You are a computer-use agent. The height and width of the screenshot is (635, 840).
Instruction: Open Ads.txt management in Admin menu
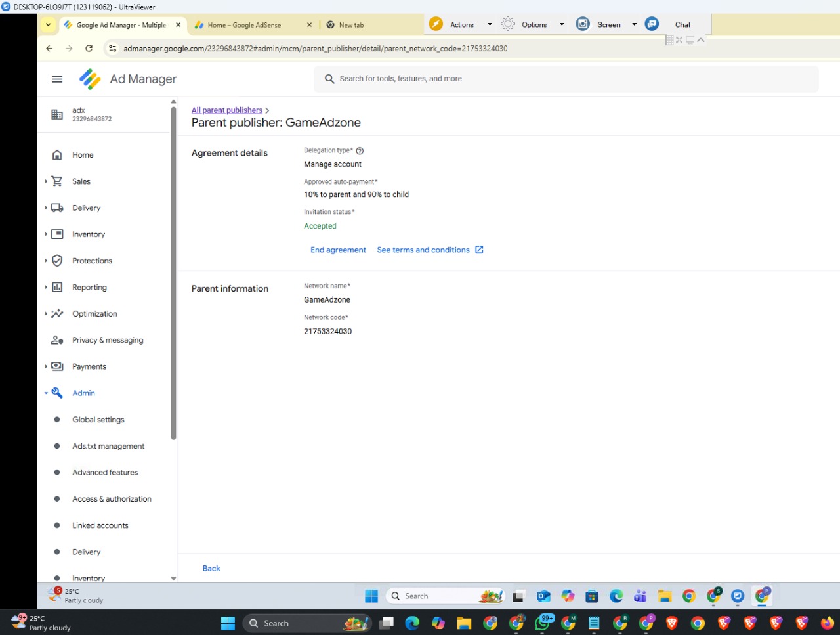point(108,446)
